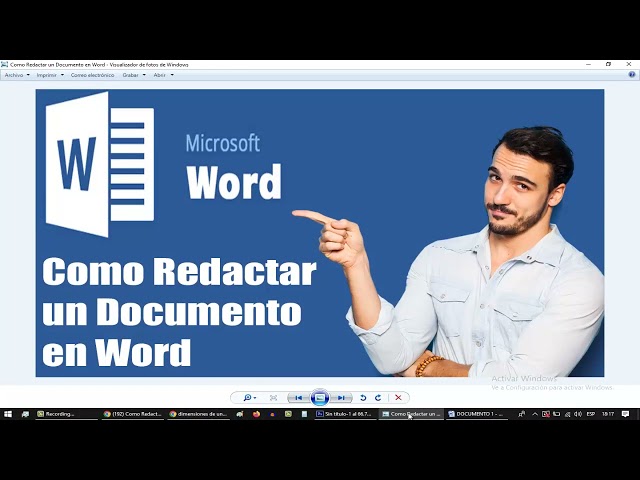This screenshot has height=480, width=640.
Task: Expand the Abrir dropdown arrow
Action: [172, 75]
